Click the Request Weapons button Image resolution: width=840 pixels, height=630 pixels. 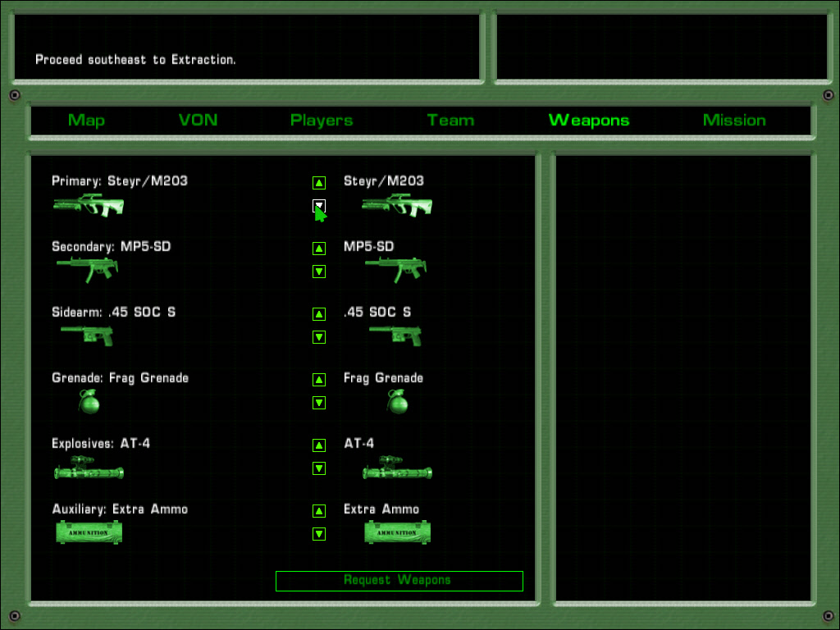pyautogui.click(x=399, y=581)
